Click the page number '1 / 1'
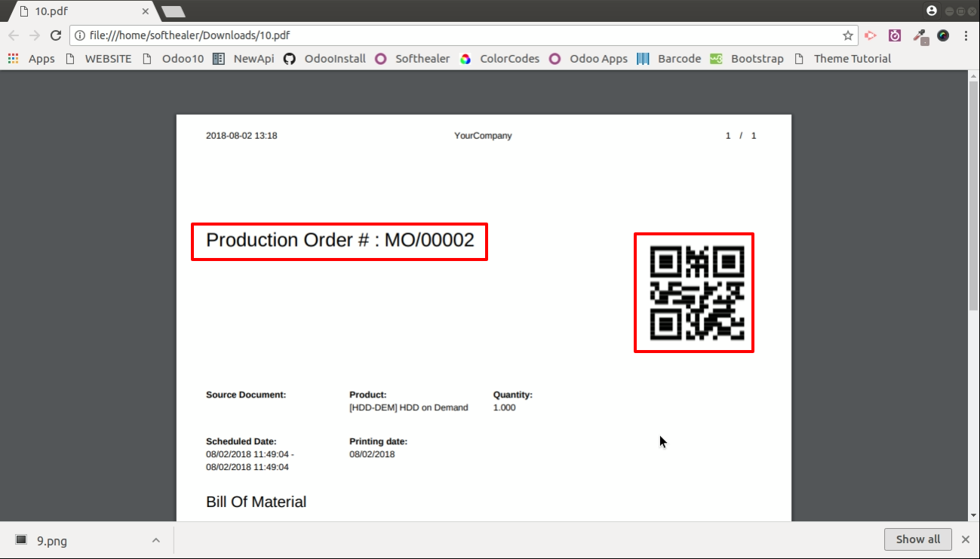980x559 pixels. pos(741,136)
